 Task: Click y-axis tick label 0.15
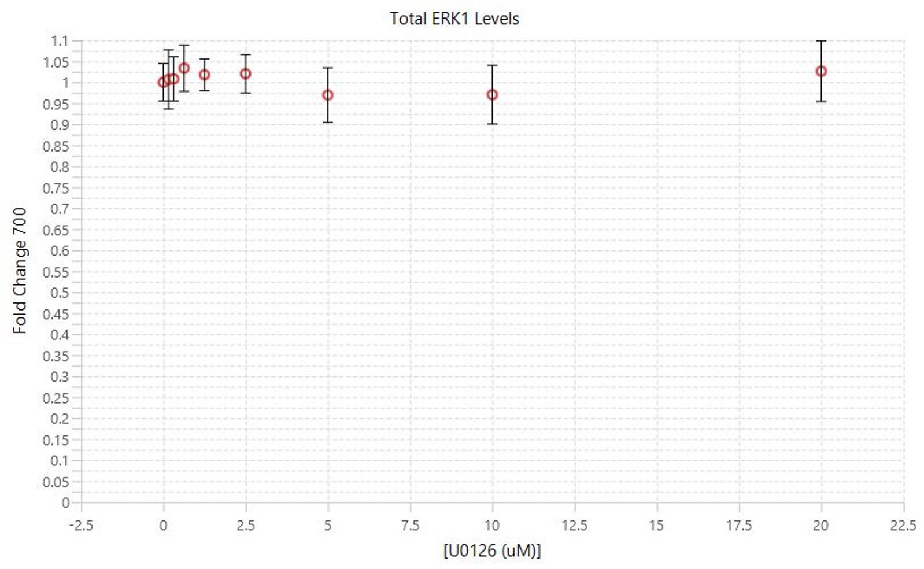(56, 439)
